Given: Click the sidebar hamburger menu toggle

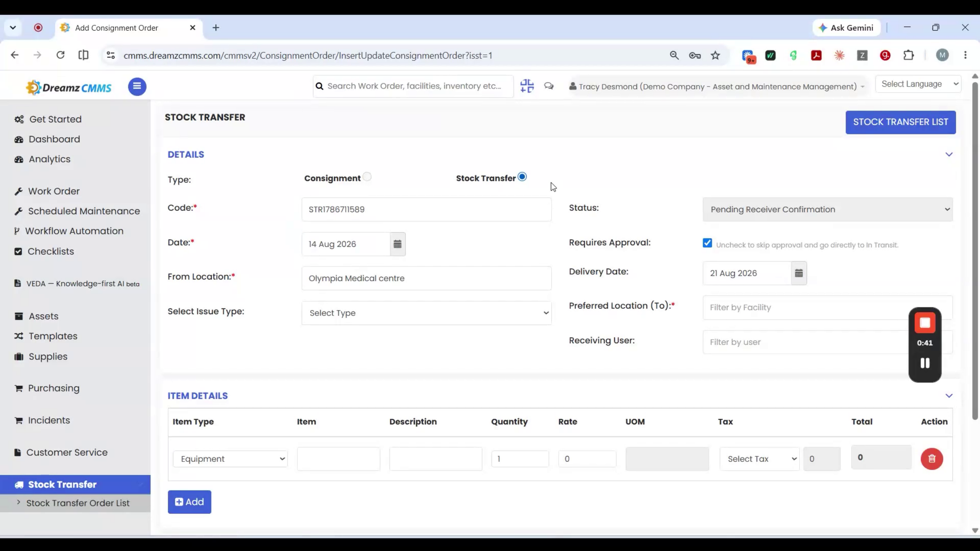Looking at the screenshot, I should (x=137, y=87).
